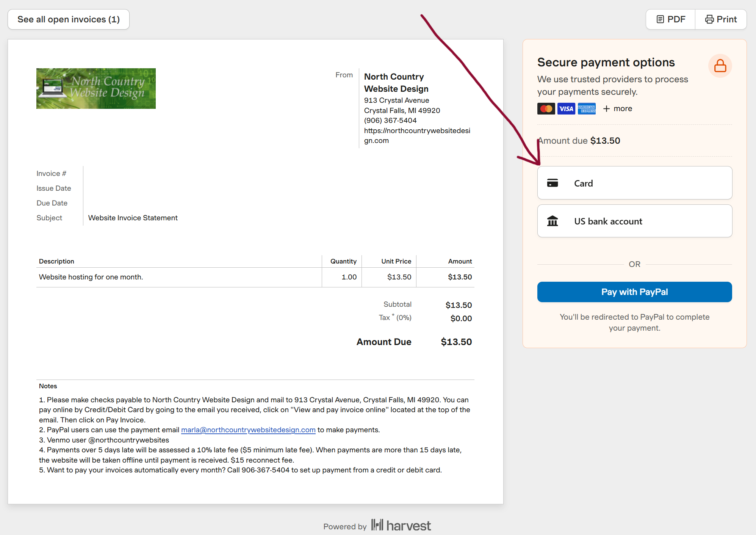The image size is (756, 535).
Task: Click the Amount Due total $13.50
Action: pyautogui.click(x=456, y=342)
